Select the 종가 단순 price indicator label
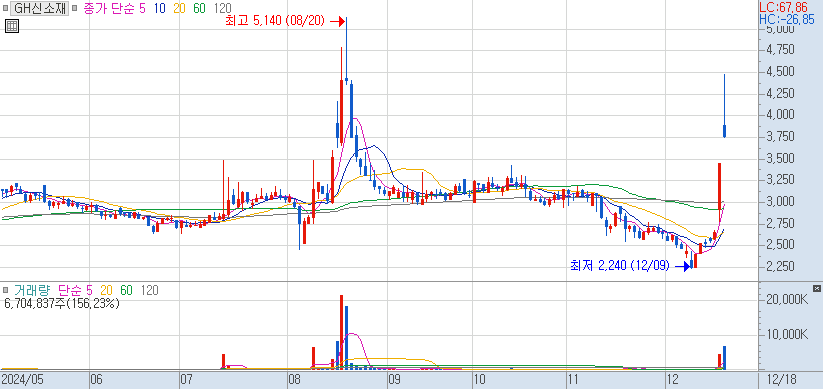Image resolution: width=823 pixels, height=389 pixels. 110,8
